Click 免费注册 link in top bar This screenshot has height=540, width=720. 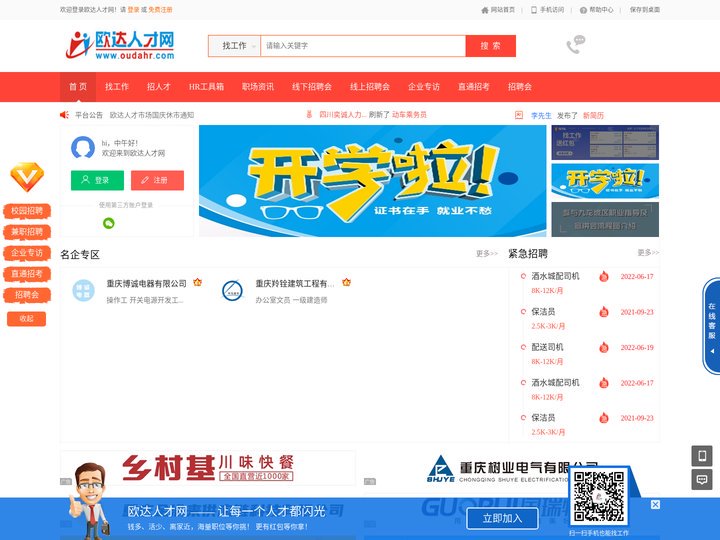coord(160,10)
